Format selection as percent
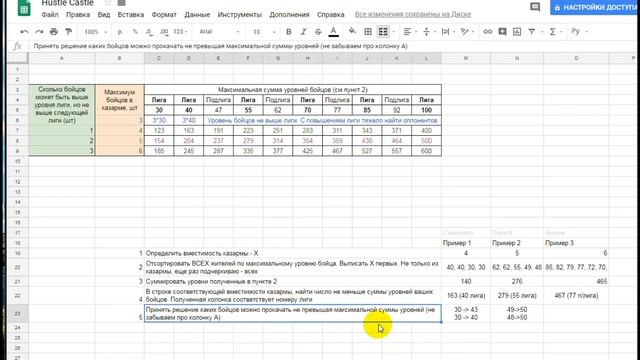The width and height of the screenshot is (640, 360). pyautogui.click(x=135, y=32)
